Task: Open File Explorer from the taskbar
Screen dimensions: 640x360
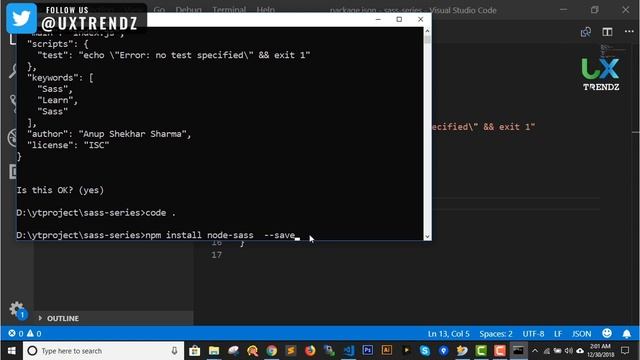Action: point(214,351)
